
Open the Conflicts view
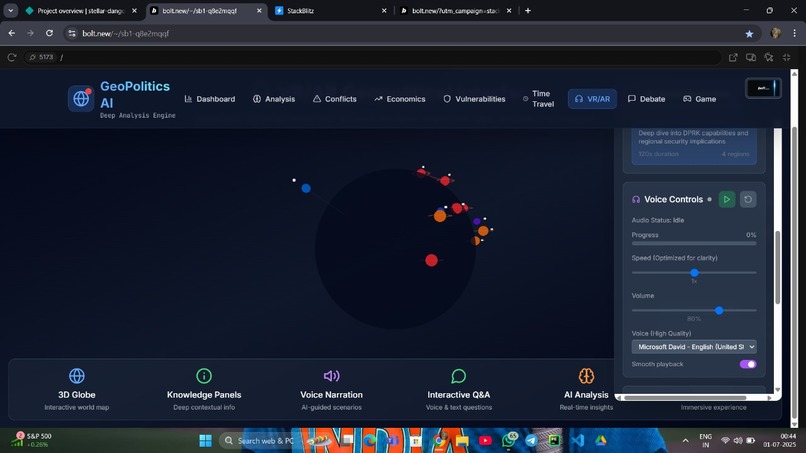335,99
